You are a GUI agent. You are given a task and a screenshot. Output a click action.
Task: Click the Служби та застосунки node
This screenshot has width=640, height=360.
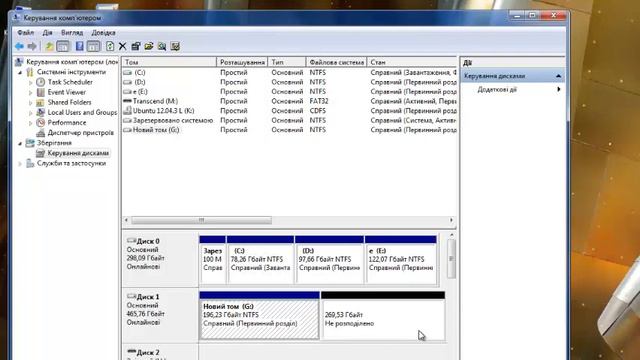[x=71, y=163]
